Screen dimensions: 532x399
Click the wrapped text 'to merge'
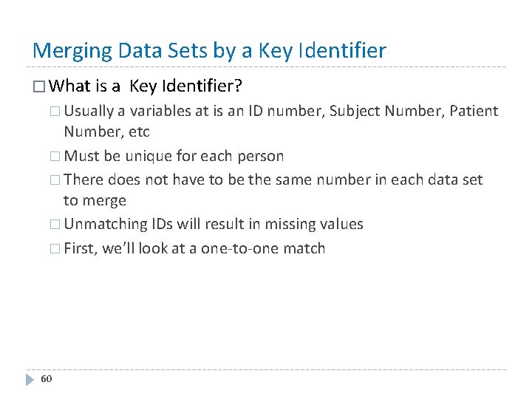[95, 200]
